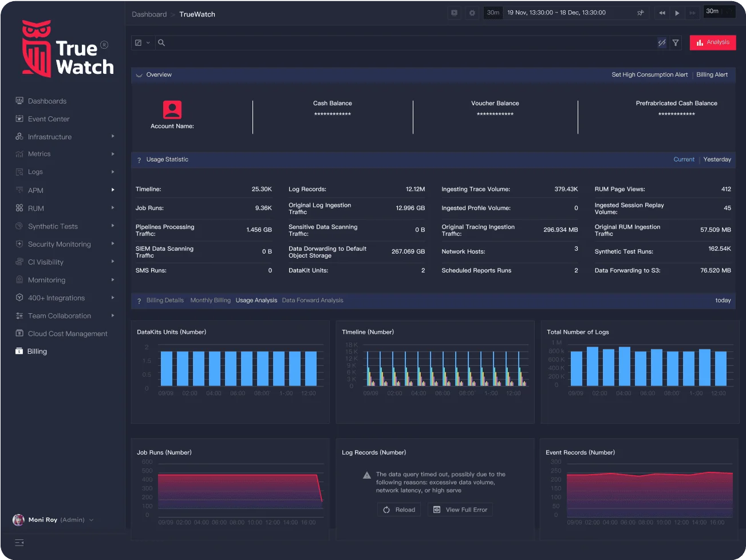Image resolution: width=746 pixels, height=560 pixels.
Task: Click the Cash Balance masked value
Action: (333, 114)
